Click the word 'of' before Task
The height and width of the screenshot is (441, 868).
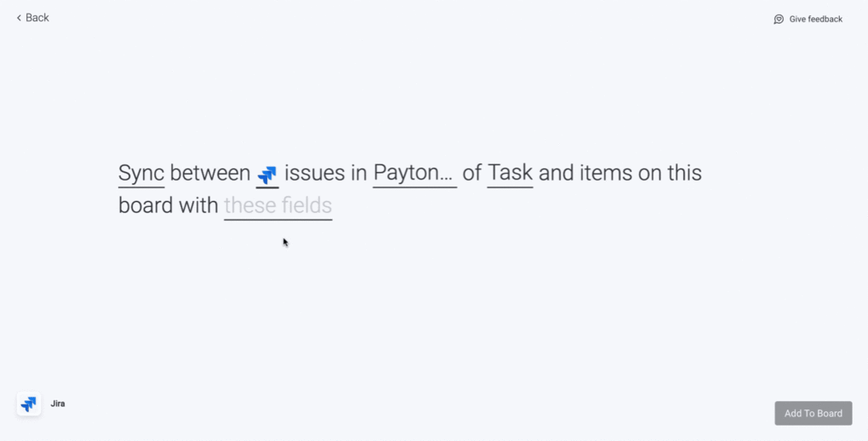[472, 173]
